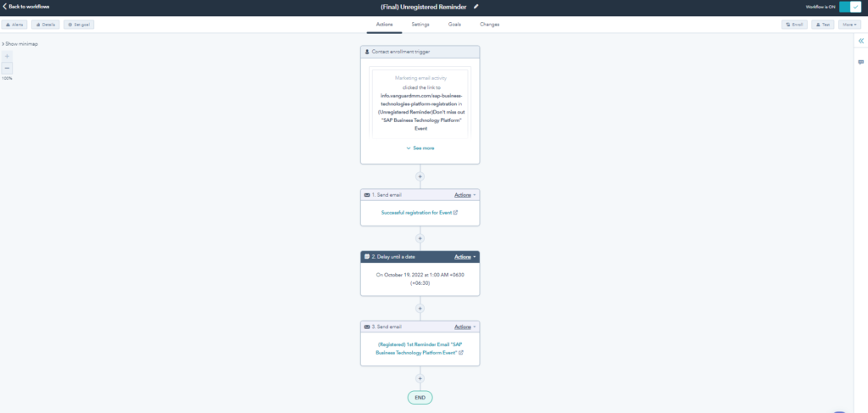Click the Enroll button
868x413 pixels.
[794, 25]
